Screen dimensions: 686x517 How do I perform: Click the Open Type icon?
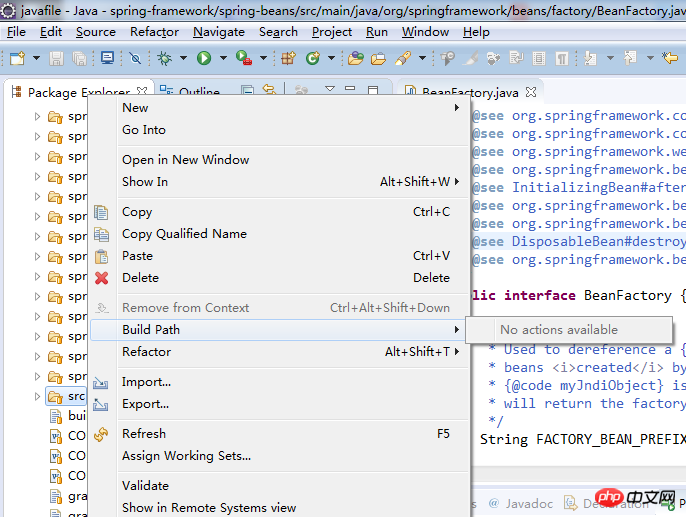click(356, 58)
